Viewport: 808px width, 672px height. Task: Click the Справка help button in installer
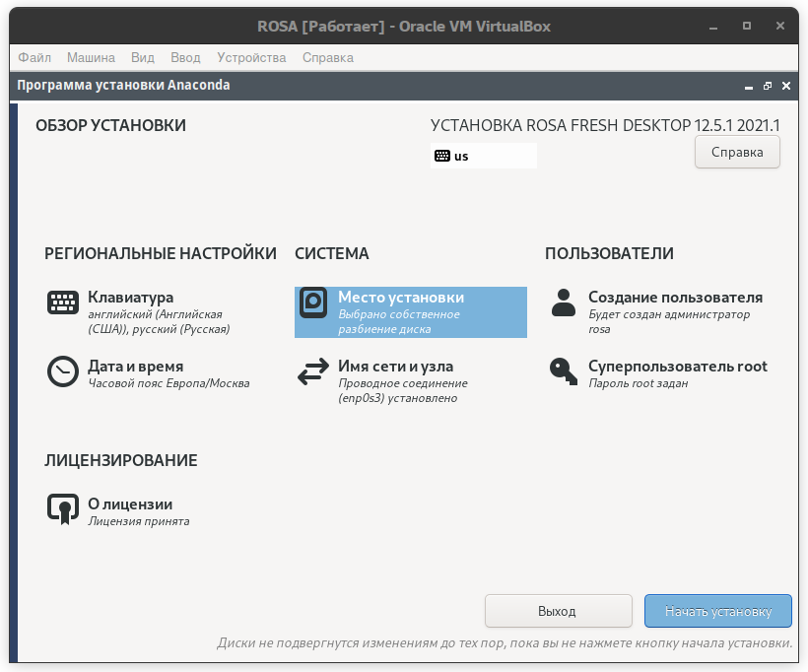(x=737, y=152)
